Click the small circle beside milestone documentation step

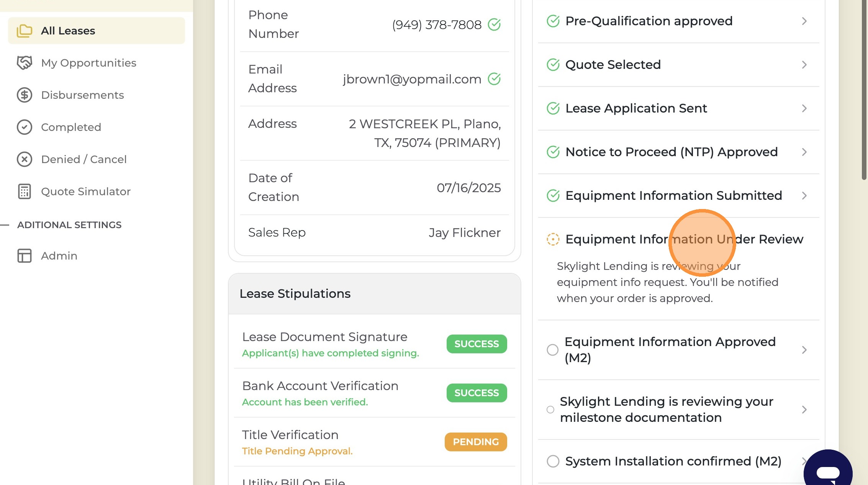[550, 410]
